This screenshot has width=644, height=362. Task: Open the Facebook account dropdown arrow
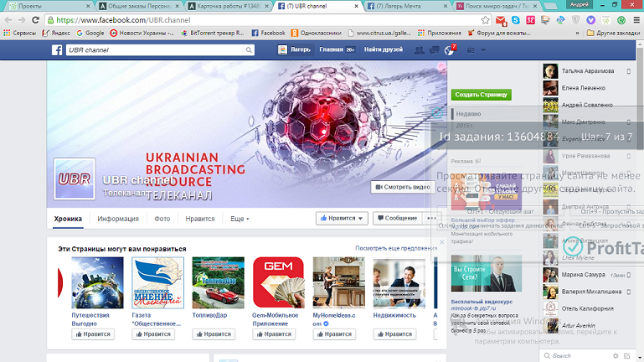click(483, 49)
